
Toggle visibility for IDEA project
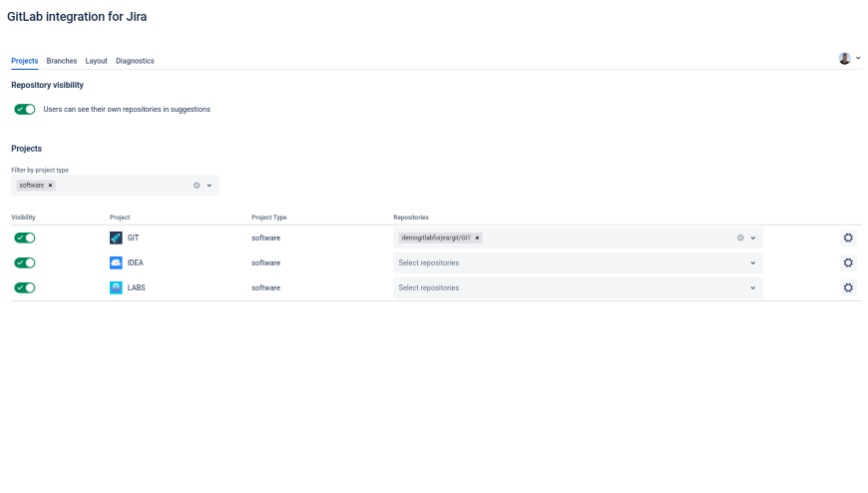(x=25, y=262)
